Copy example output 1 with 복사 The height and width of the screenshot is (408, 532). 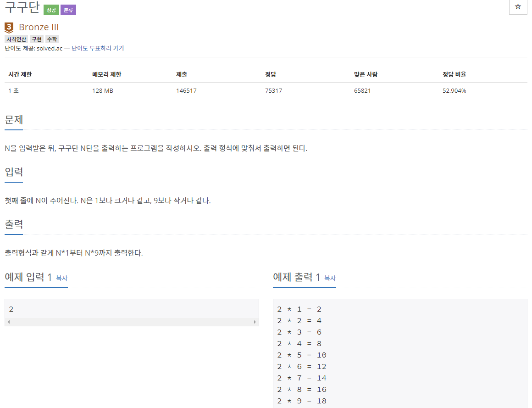[x=330, y=278]
